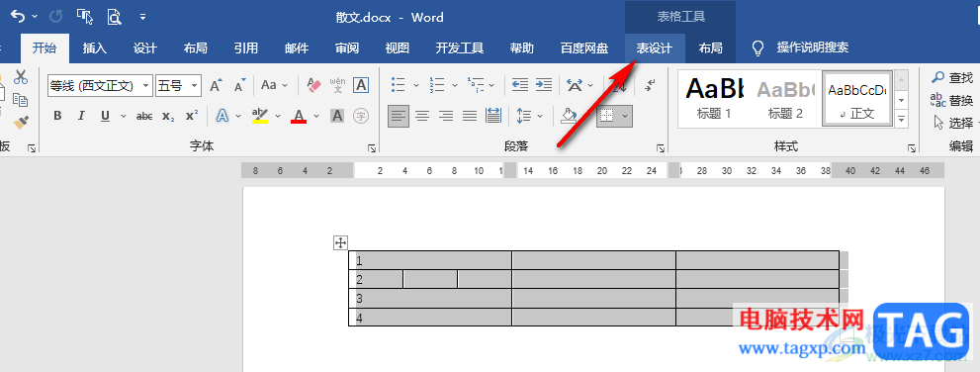Toggle underline formatting
The height and width of the screenshot is (372, 980).
point(105,116)
